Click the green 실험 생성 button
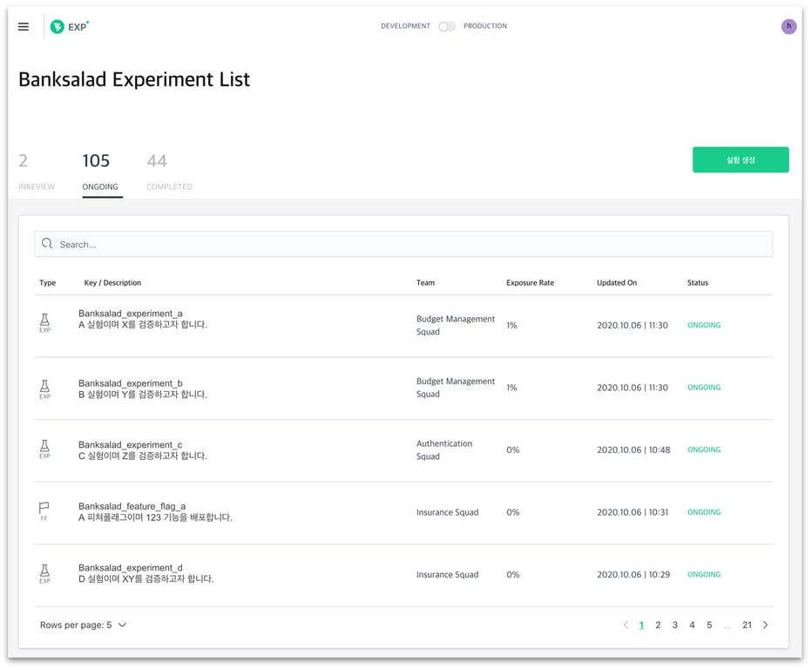 click(741, 159)
